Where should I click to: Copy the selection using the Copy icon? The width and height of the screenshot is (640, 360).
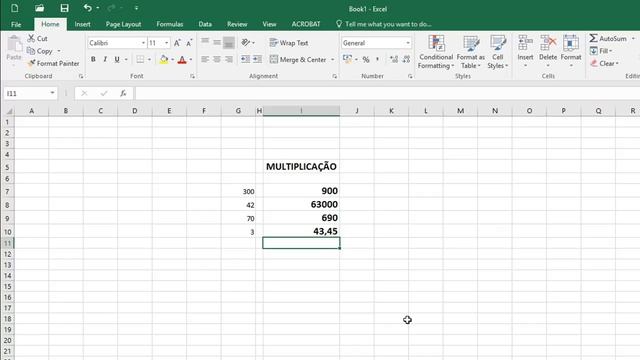pyautogui.click(x=31, y=51)
